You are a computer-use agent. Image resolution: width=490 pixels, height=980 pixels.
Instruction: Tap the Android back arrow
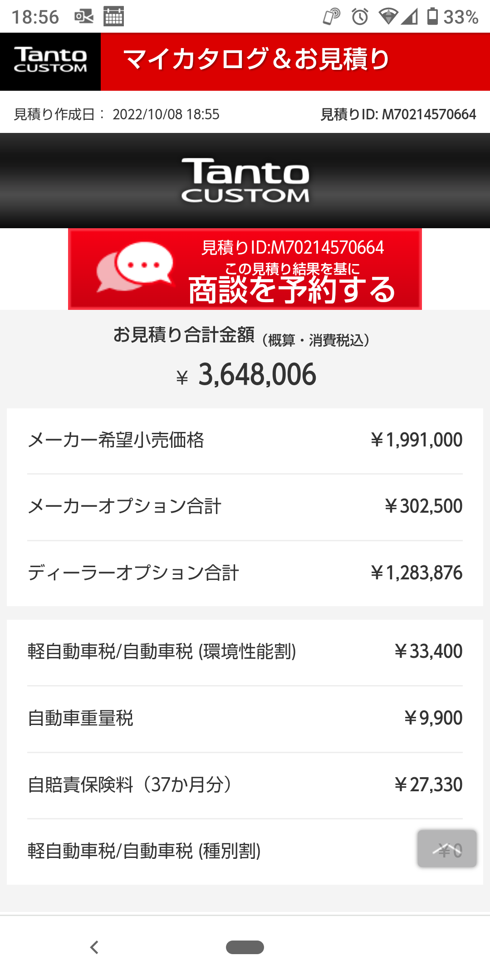(x=94, y=947)
